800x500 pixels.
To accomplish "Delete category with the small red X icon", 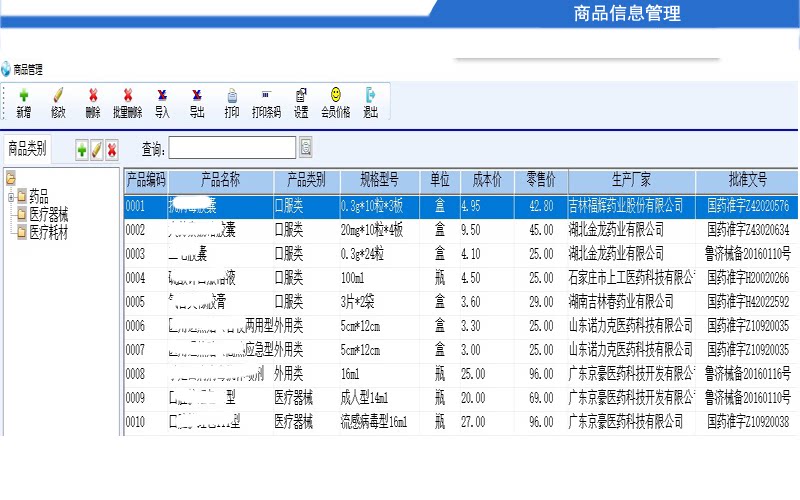I will tap(112, 150).
